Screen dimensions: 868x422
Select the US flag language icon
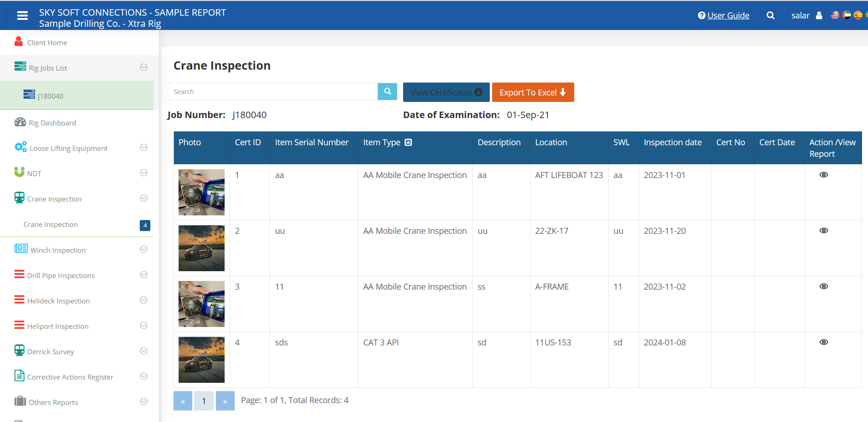[835, 15]
